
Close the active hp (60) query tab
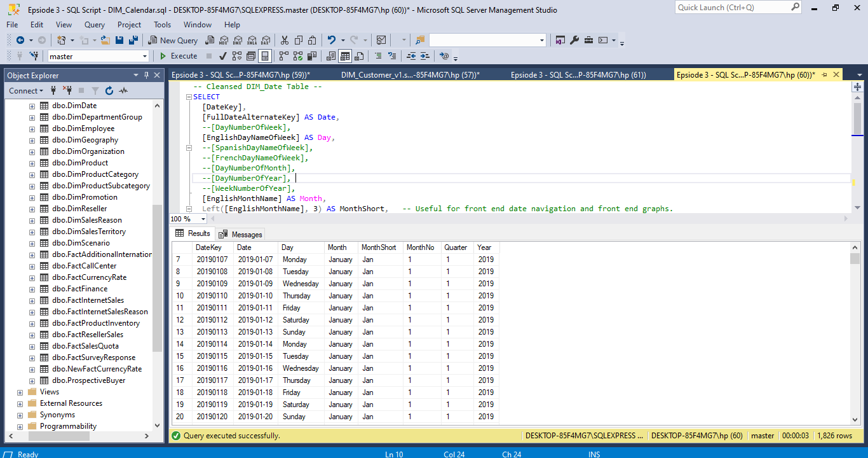click(836, 75)
